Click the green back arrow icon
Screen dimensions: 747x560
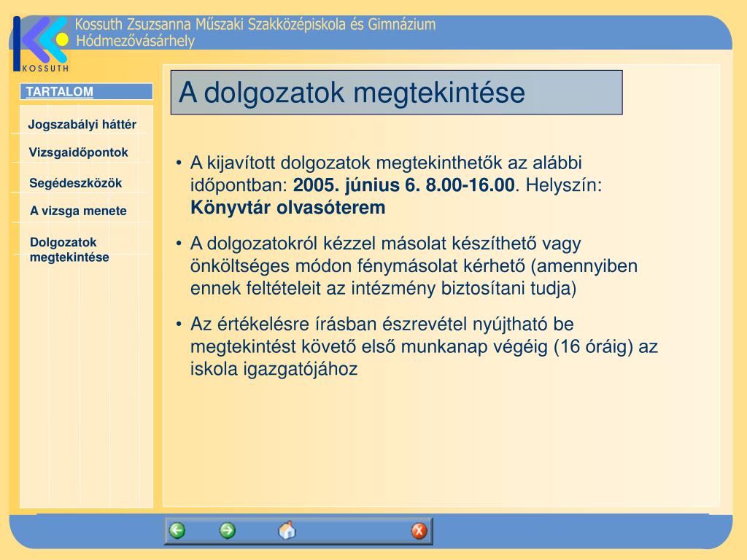pos(177,531)
